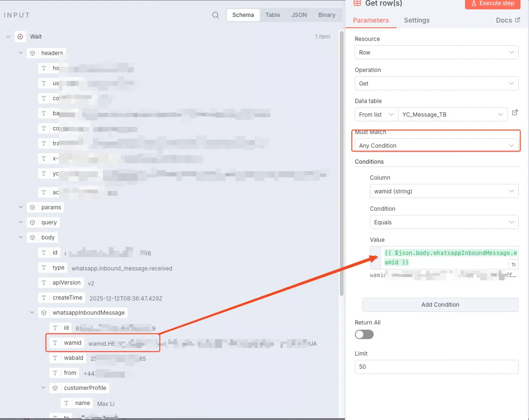Viewport: 529px width, 420px height.
Task: Open the YC_Message_TB data table dropdown
Action: click(453, 115)
